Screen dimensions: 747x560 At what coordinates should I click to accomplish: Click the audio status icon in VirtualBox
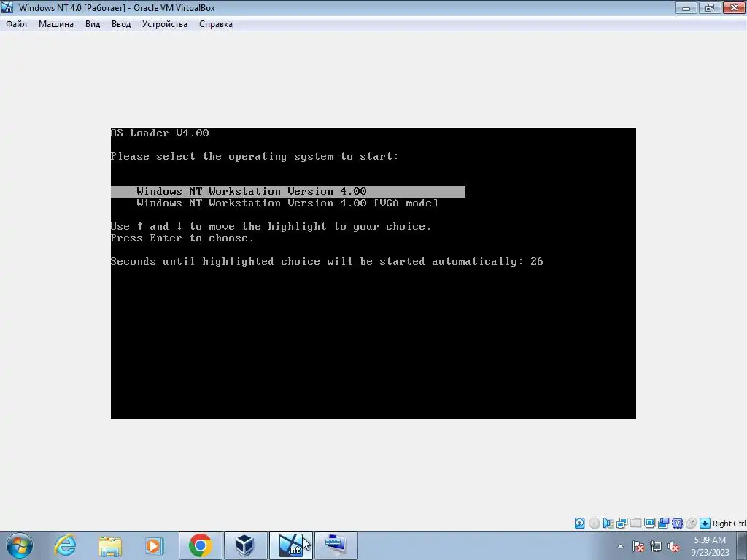coord(608,524)
